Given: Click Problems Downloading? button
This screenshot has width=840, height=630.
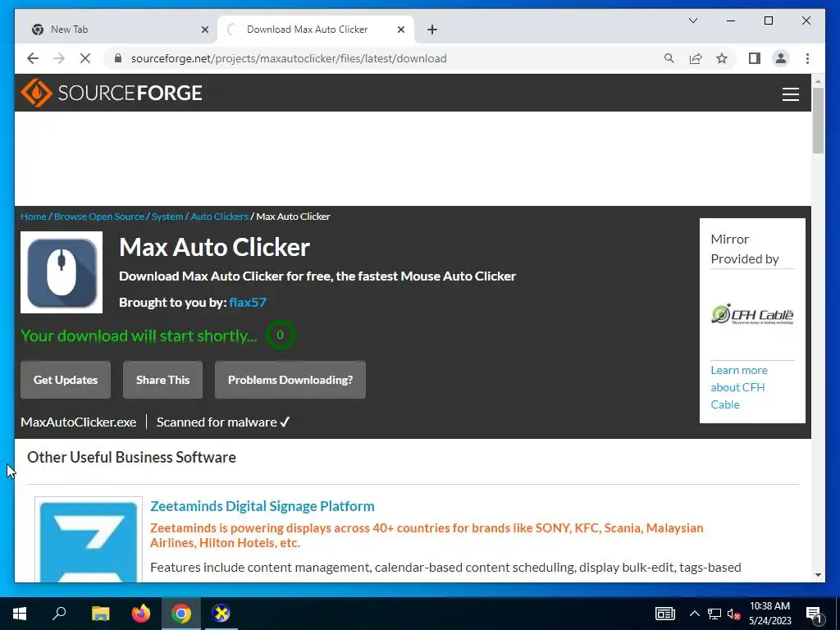Looking at the screenshot, I should click(x=290, y=380).
